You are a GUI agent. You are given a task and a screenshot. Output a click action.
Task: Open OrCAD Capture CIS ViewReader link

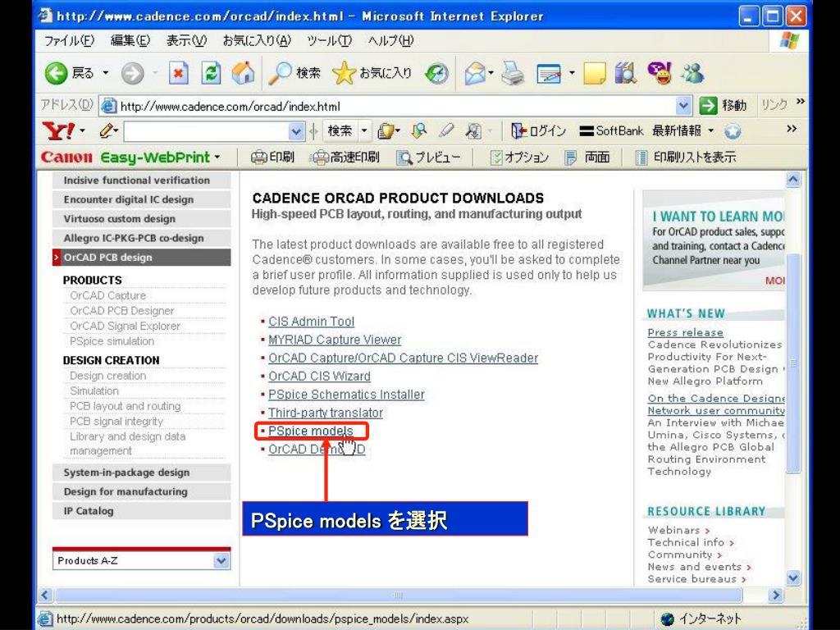tap(404, 358)
